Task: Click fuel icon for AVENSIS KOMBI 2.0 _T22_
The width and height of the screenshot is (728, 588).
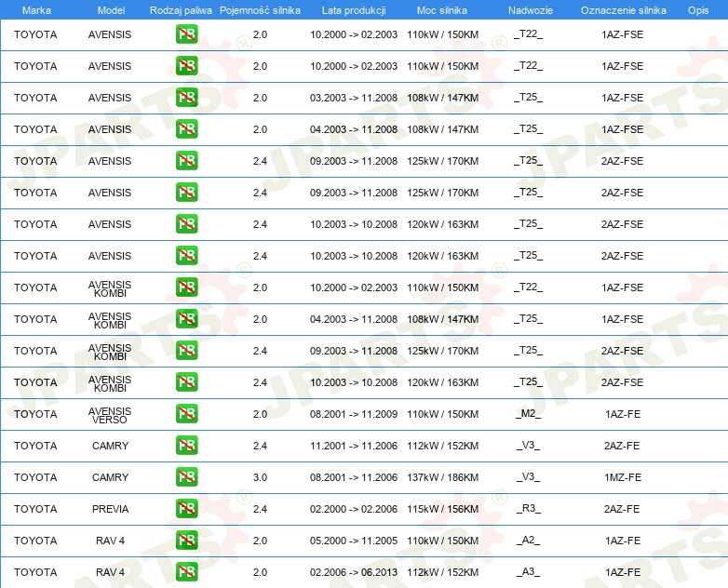Action: tap(186, 287)
